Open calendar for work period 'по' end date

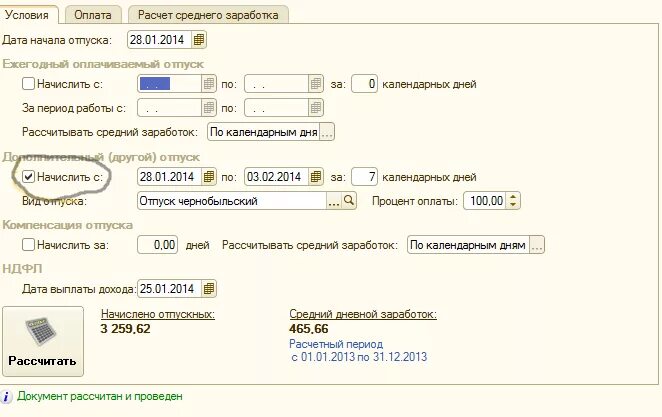[315, 108]
